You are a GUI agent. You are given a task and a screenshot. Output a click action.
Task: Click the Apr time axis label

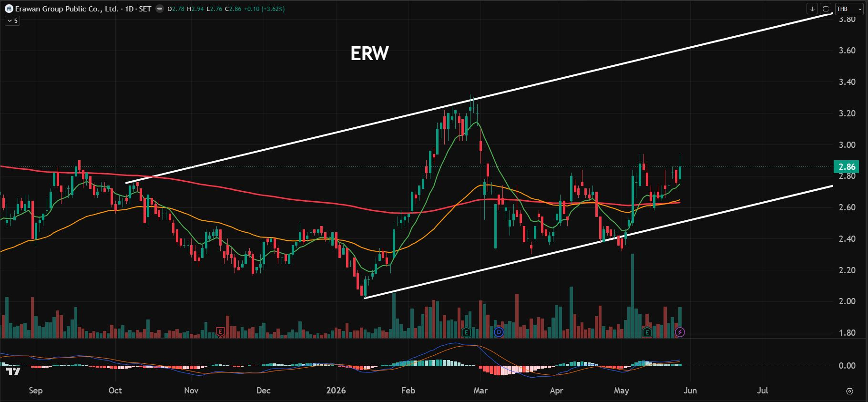[x=556, y=391]
